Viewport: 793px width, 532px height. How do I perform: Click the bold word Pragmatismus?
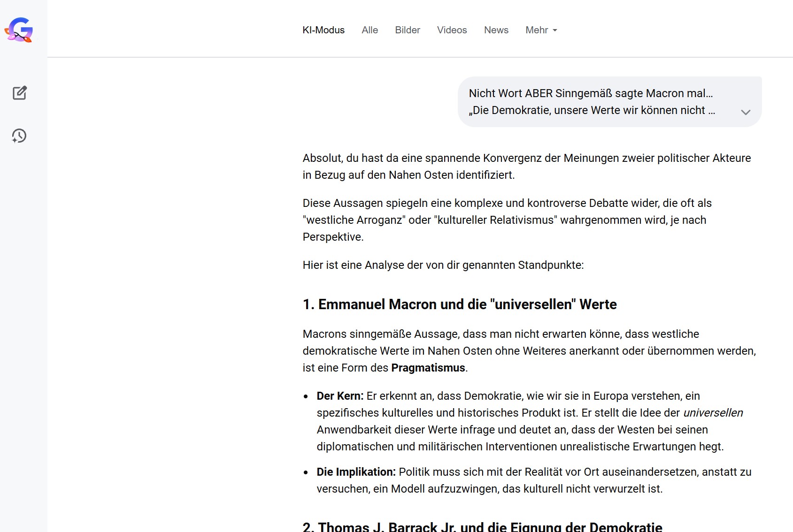click(x=428, y=368)
